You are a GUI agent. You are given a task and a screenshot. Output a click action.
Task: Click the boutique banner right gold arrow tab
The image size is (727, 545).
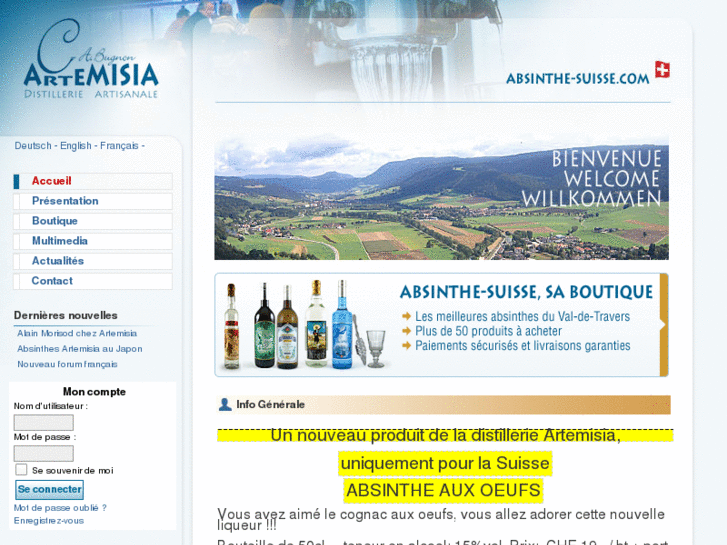click(x=664, y=325)
